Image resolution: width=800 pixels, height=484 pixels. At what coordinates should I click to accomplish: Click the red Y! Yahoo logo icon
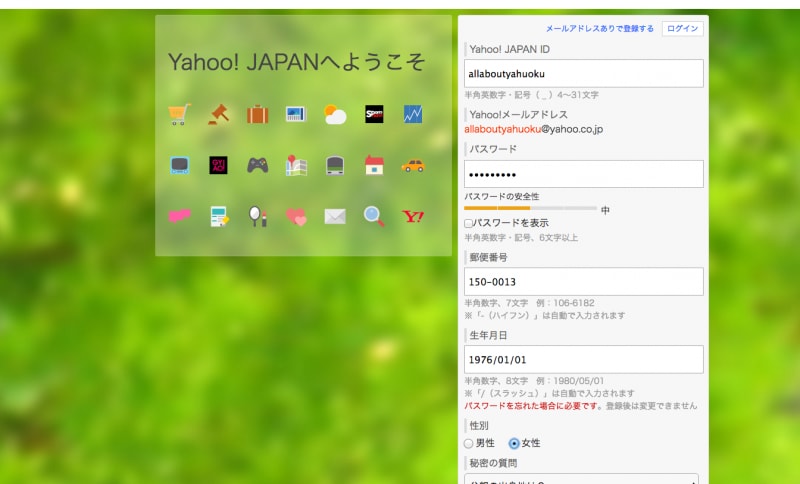[x=413, y=216]
